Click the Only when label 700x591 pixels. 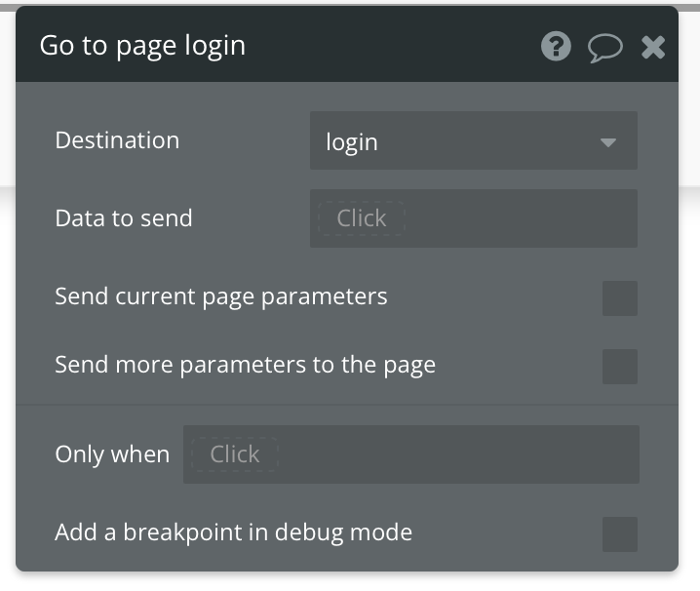112,454
